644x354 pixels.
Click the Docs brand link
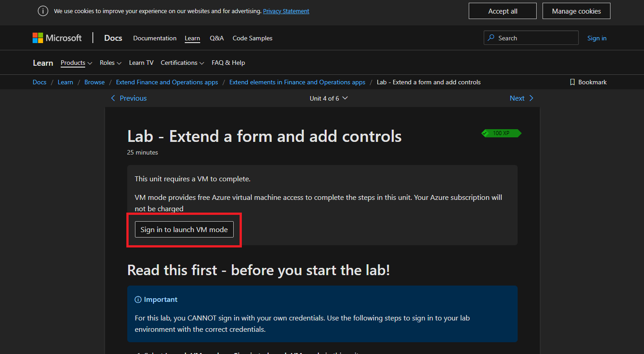pyautogui.click(x=113, y=38)
